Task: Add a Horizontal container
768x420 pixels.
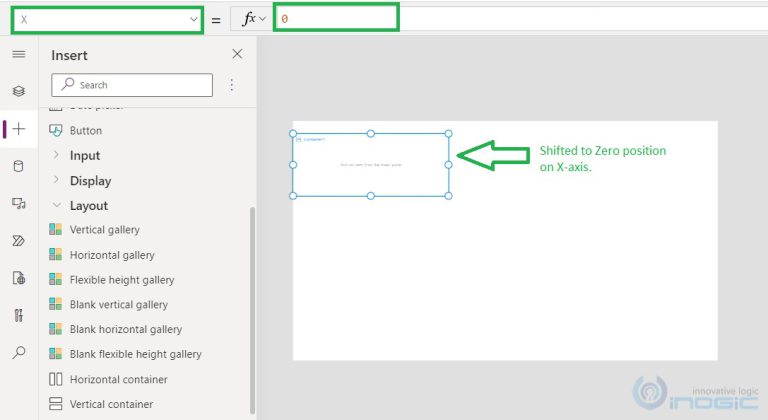Action: 118,380
